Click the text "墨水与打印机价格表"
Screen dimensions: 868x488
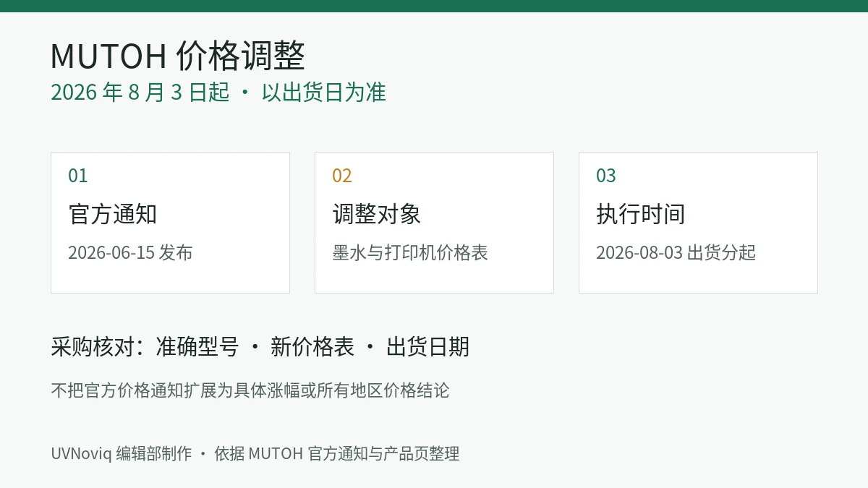pyautogui.click(x=410, y=252)
